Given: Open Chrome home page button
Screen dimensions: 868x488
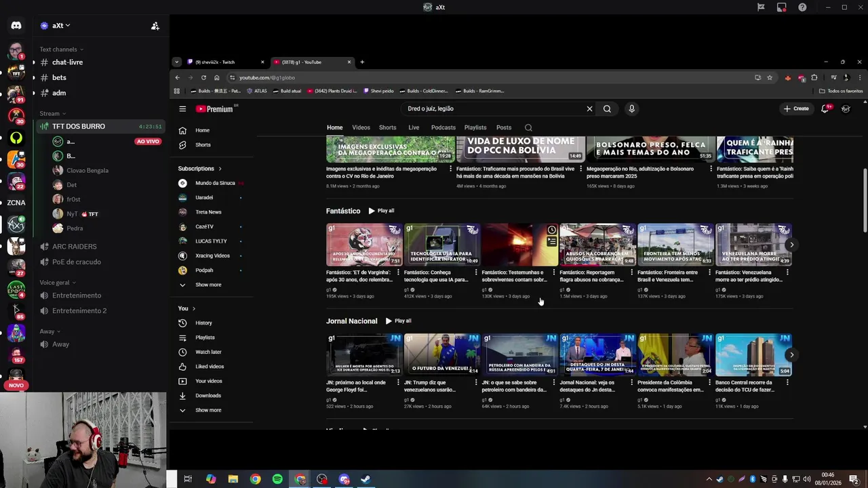Looking at the screenshot, I should pos(216,77).
